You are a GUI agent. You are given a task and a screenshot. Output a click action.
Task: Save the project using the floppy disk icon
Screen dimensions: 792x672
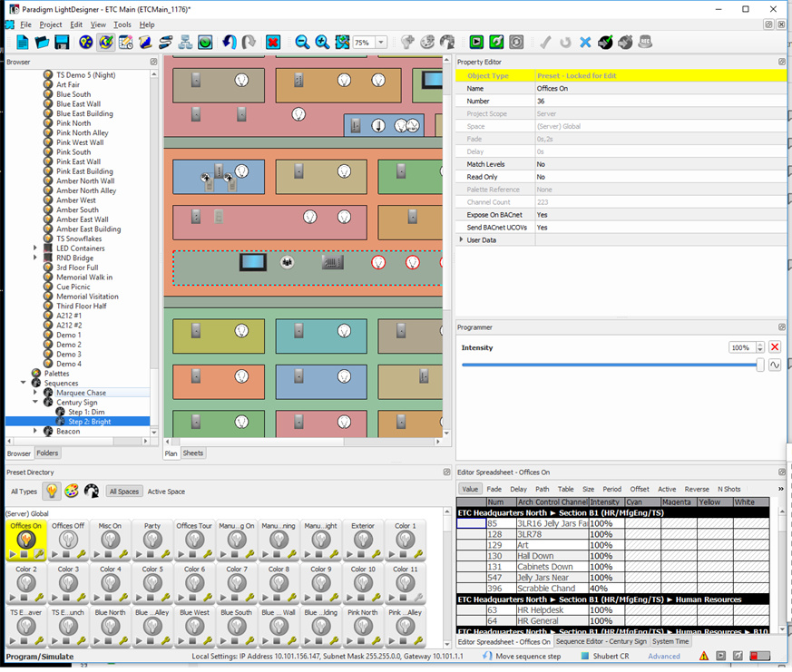point(62,43)
